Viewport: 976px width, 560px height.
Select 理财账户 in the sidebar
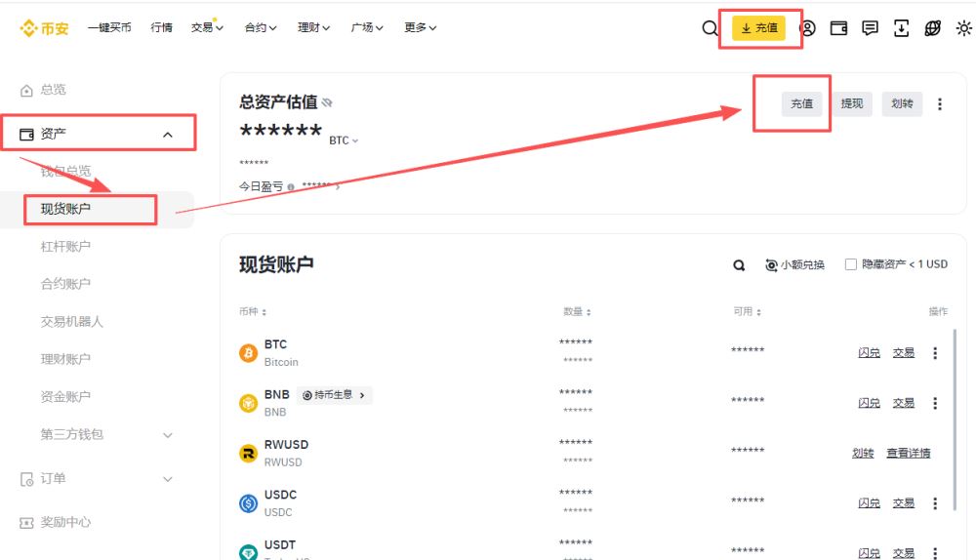(65, 359)
